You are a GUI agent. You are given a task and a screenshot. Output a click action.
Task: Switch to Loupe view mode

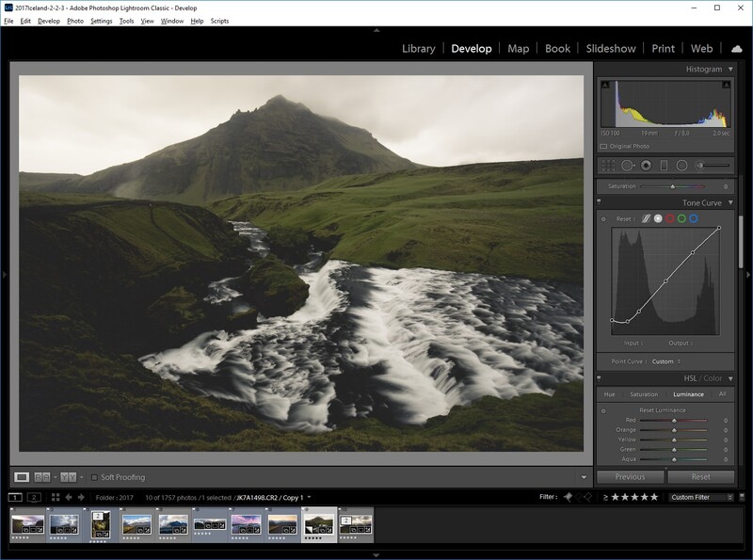coord(21,477)
